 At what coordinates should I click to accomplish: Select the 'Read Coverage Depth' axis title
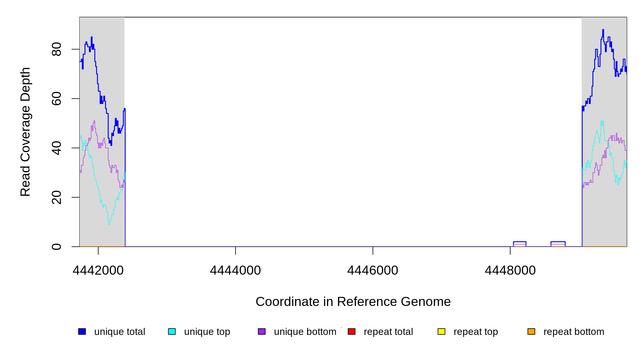pos(25,132)
